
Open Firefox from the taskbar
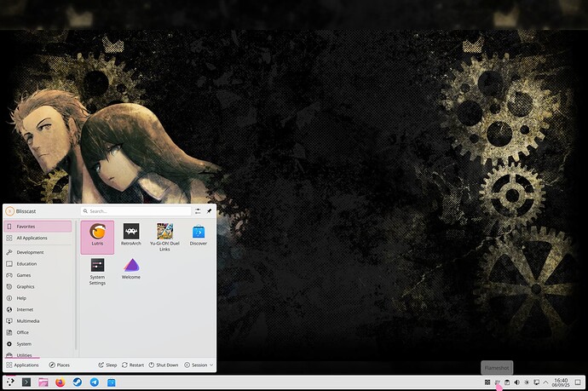tap(60, 382)
